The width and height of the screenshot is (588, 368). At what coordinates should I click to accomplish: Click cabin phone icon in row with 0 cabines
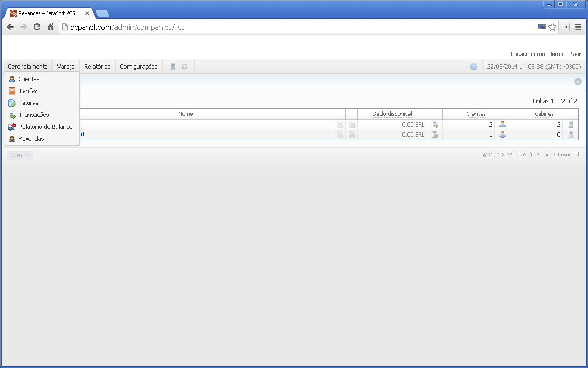(571, 134)
